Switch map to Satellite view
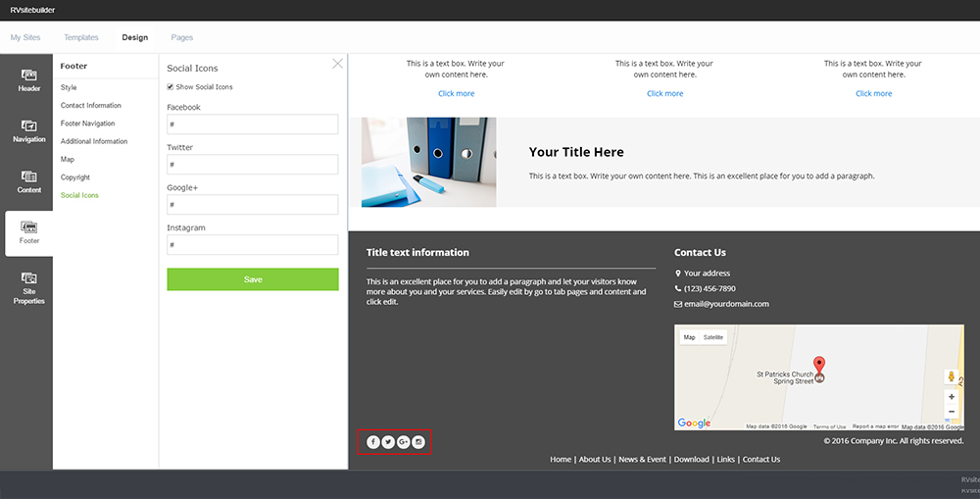The image size is (980, 499). 713,337
